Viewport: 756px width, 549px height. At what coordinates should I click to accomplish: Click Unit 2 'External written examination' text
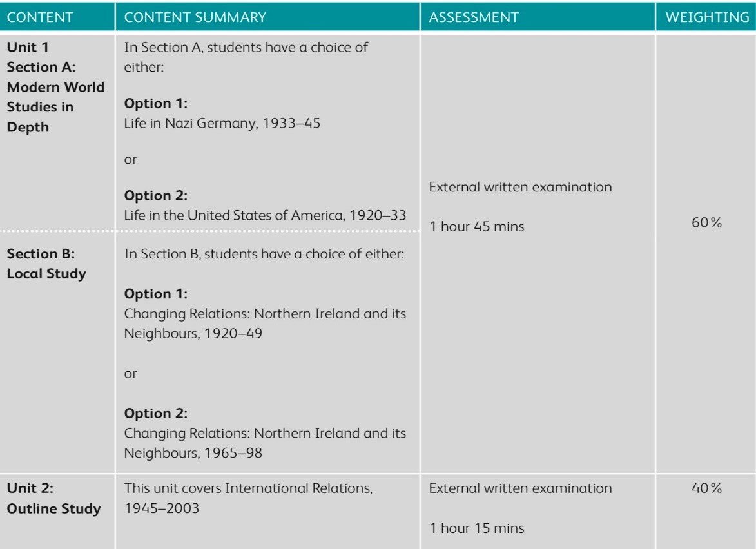520,488
